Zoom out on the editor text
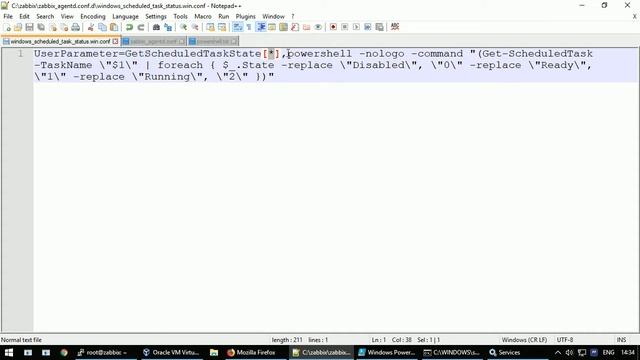 (x=195, y=27)
